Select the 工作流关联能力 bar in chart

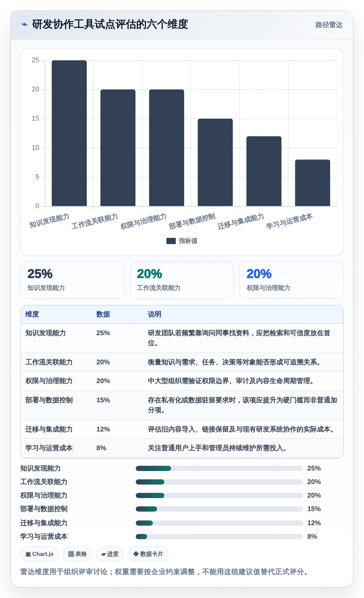pos(118,148)
